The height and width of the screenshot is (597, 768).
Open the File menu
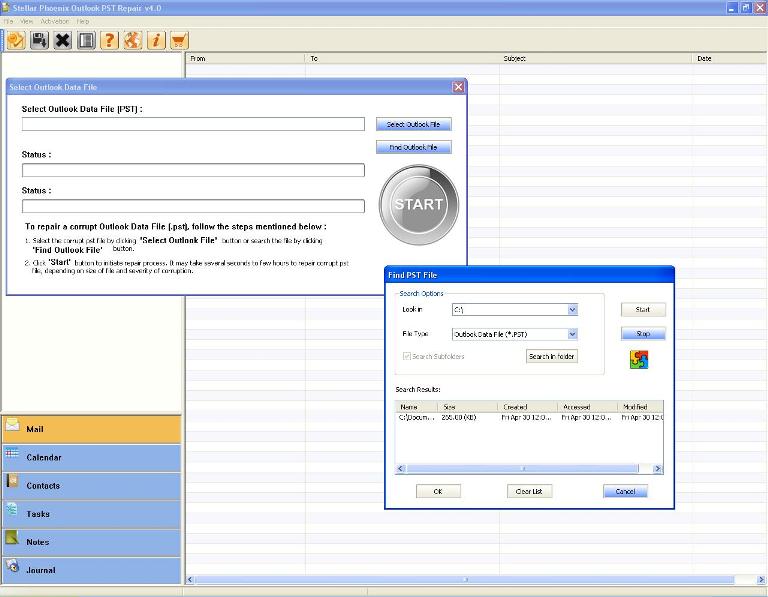9,21
